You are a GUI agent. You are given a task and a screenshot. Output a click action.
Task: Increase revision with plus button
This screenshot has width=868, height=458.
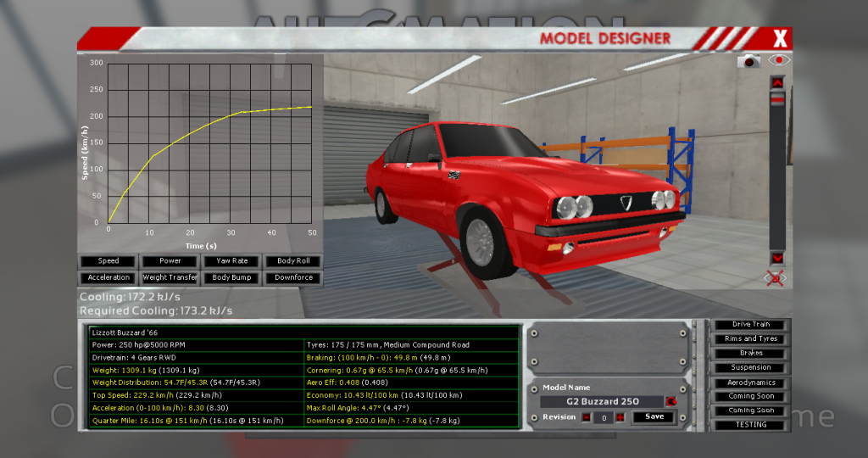point(620,417)
